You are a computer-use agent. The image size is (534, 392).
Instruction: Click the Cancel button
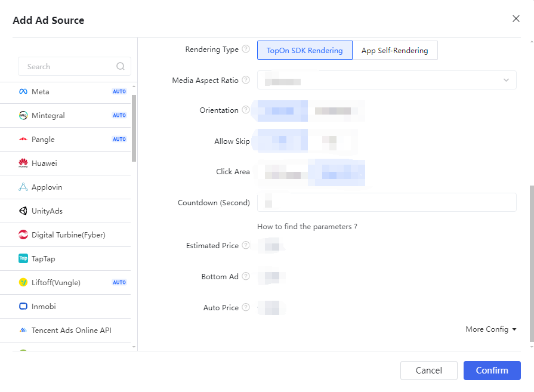tap(428, 371)
